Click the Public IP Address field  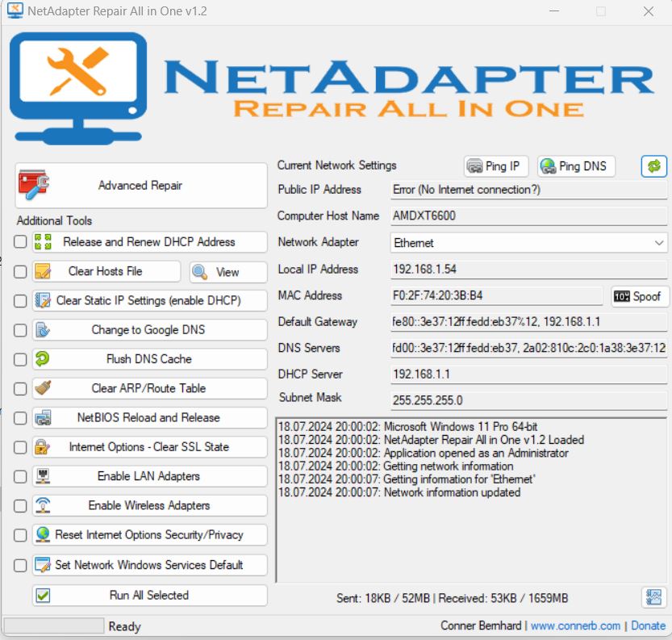528,190
